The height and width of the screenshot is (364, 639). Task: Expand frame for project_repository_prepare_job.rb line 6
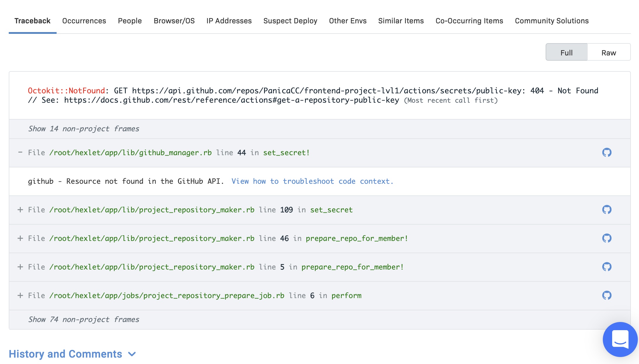[x=21, y=295]
